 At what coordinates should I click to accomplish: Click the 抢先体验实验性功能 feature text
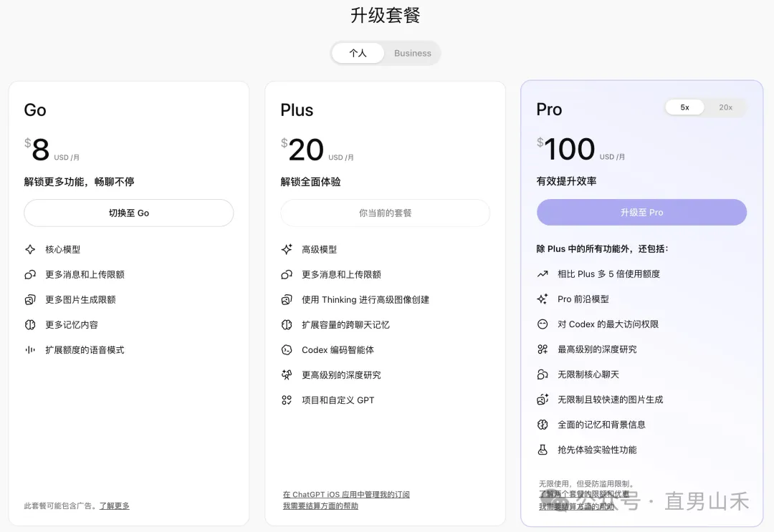(597, 450)
